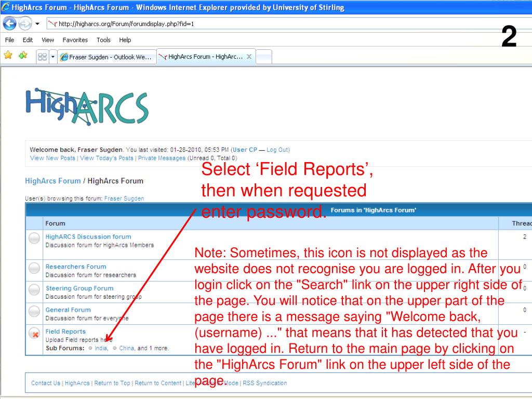
Task: Click the Steering Group Forum status icon
Action: [34, 290]
